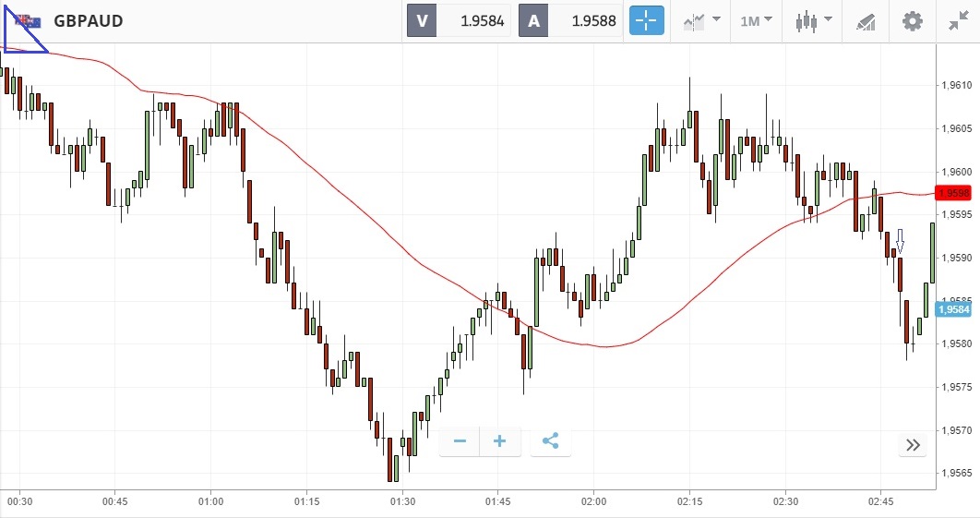
Task: Click the collapse chart arrows icon
Action: 958,20
